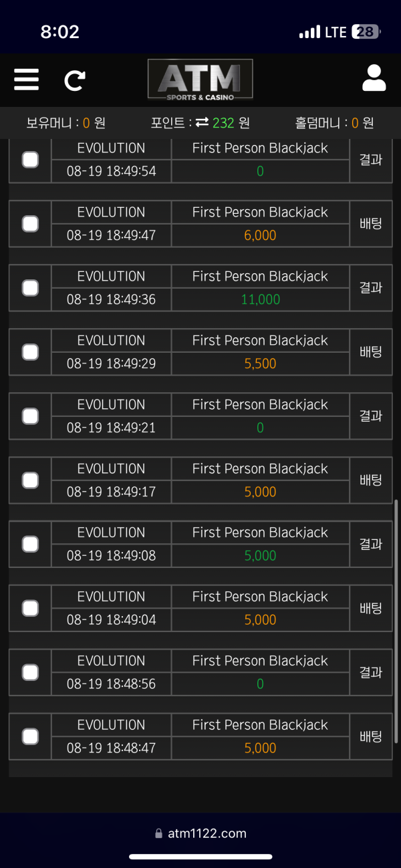Tap the lock icon beside atm1122.com
The width and height of the screenshot is (401, 868).
(158, 833)
